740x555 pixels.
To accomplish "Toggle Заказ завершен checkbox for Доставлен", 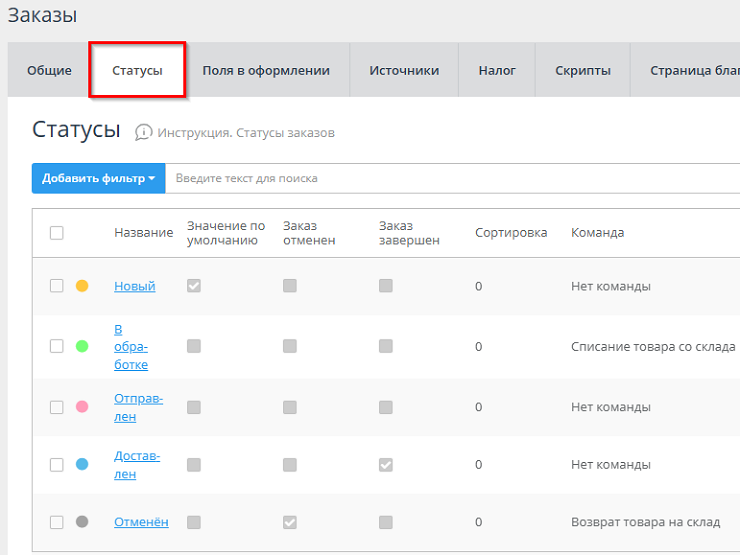I will tap(386, 465).
